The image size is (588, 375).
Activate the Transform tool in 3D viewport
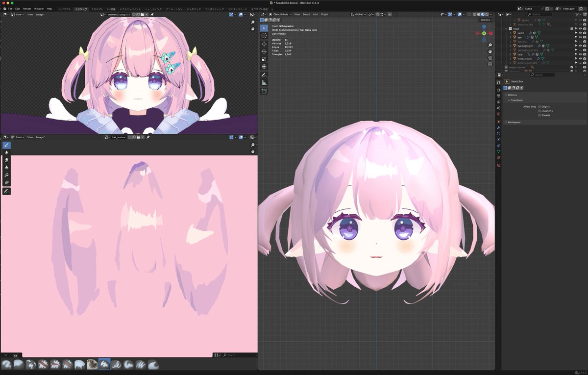pos(264,66)
